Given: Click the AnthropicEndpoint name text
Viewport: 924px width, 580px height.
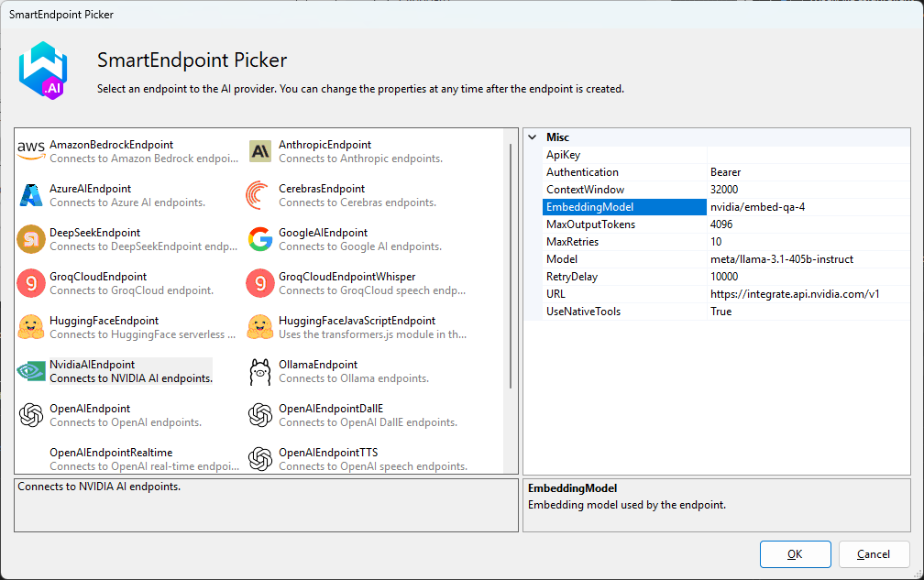Looking at the screenshot, I should [324, 145].
